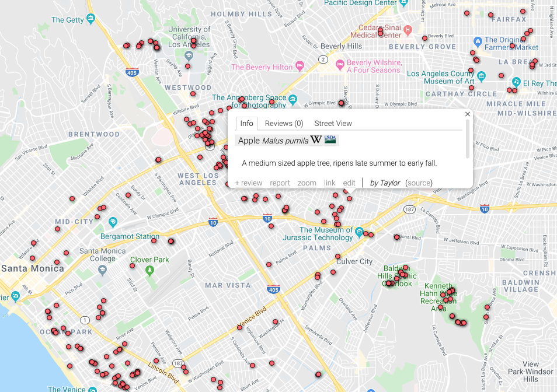This screenshot has width=557, height=392.
Task: Open the Street View tab
Action: 333,123
